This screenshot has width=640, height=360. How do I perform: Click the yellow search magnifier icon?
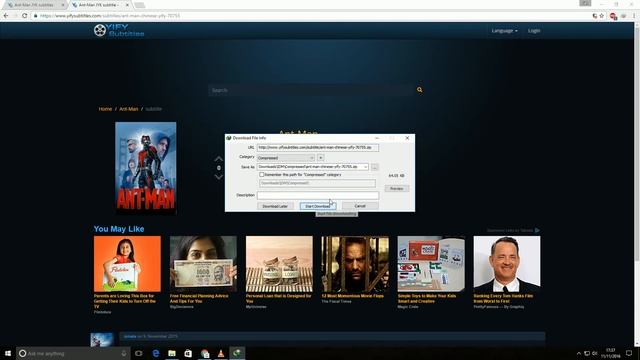(x=419, y=90)
